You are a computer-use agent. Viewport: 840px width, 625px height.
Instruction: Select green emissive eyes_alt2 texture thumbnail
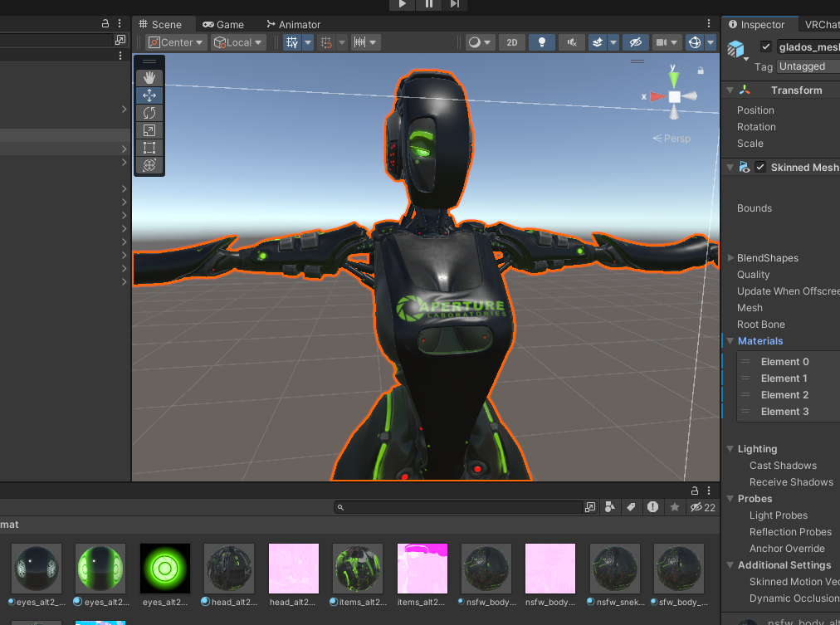pos(165,569)
